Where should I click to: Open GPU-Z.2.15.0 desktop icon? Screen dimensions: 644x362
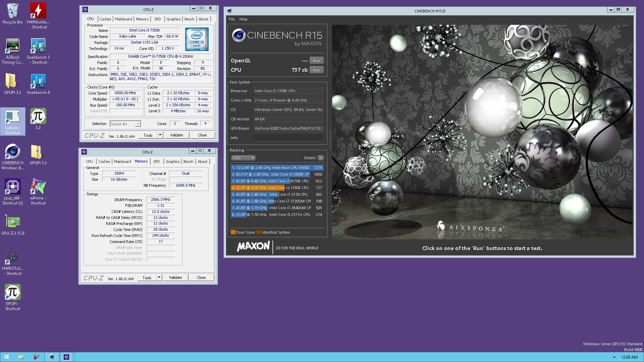pyautogui.click(x=12, y=225)
